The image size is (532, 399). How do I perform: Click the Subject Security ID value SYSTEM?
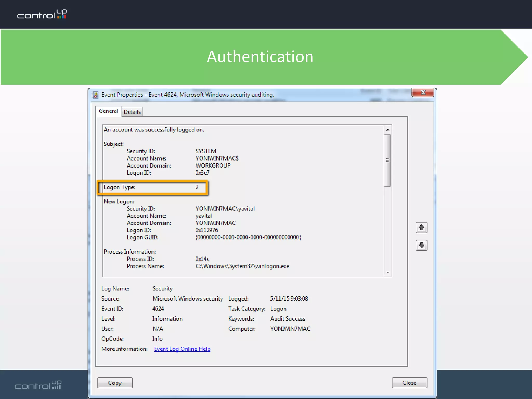click(x=206, y=151)
